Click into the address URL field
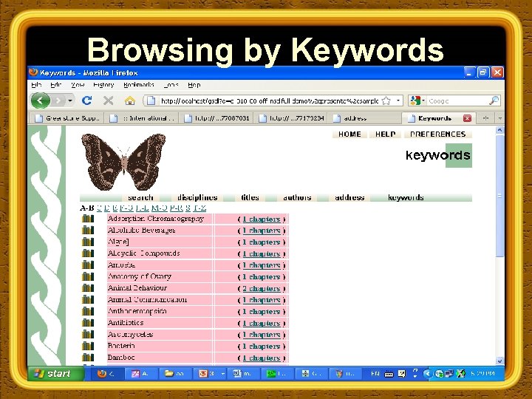532x399 pixels. tap(269, 100)
